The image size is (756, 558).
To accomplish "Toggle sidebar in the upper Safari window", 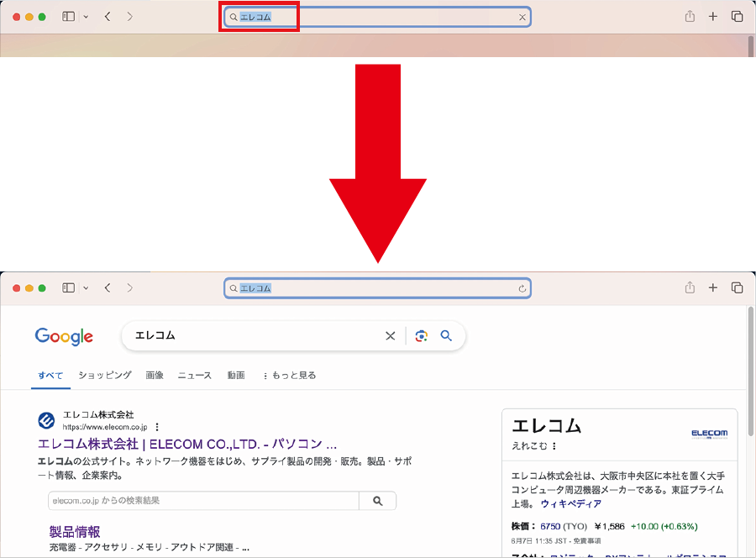I will [x=69, y=17].
